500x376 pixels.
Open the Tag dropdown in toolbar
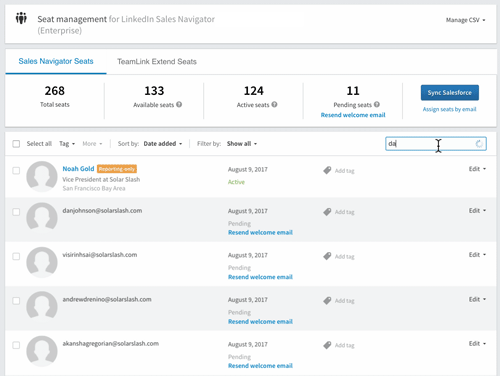tap(67, 144)
